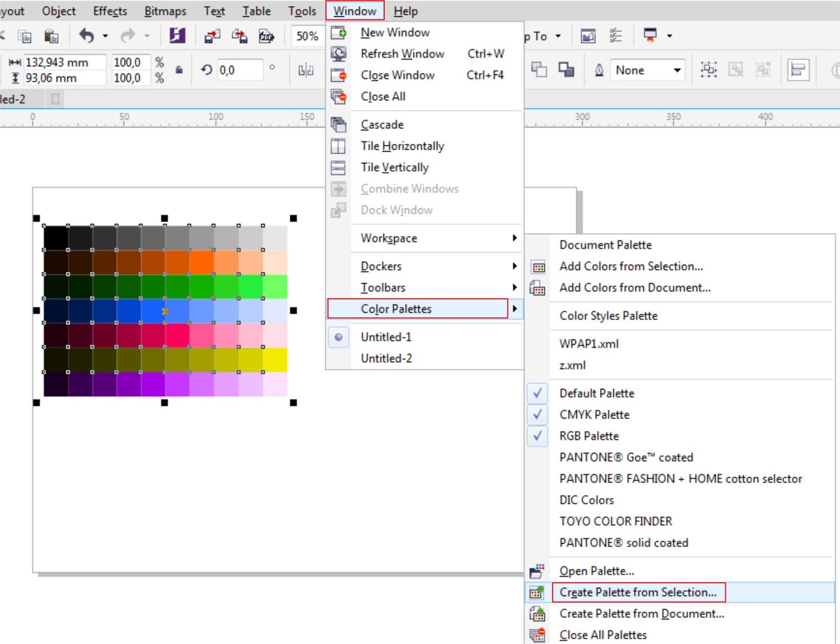The width and height of the screenshot is (840, 644).
Task: Click the Lock ratio padlock icon
Action: click(179, 70)
